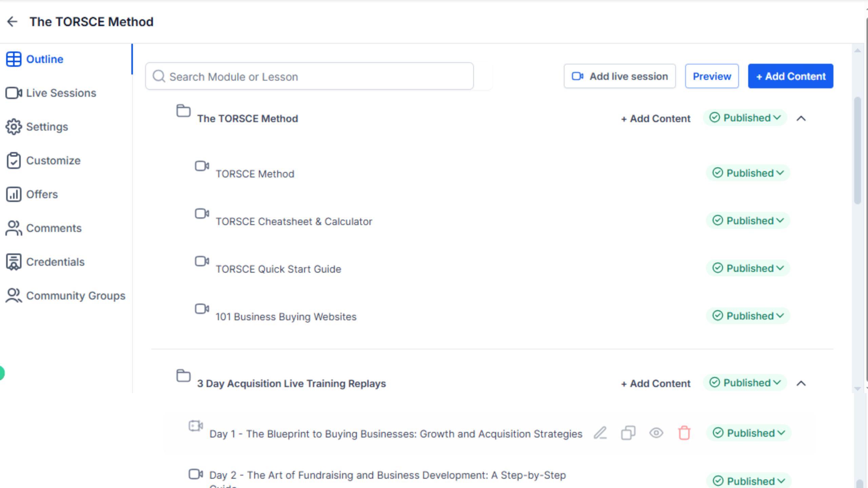Click the Live Sessions camera icon

[14, 93]
